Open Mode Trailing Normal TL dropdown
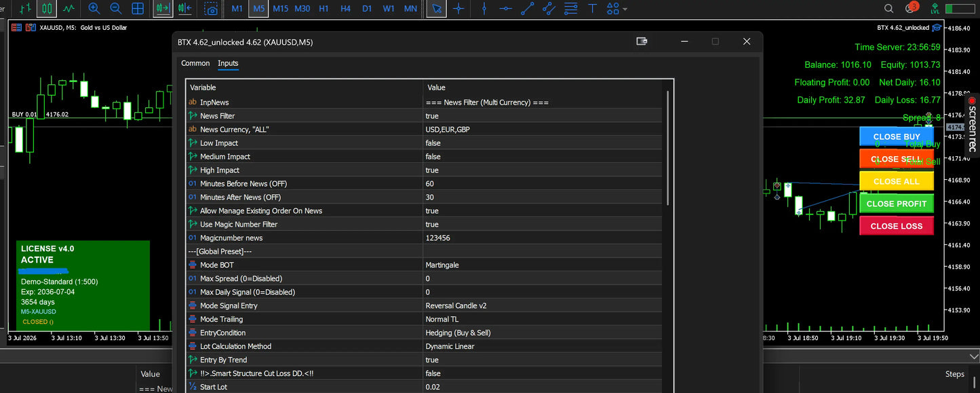Viewport: 980px width, 393px height. tap(542, 320)
